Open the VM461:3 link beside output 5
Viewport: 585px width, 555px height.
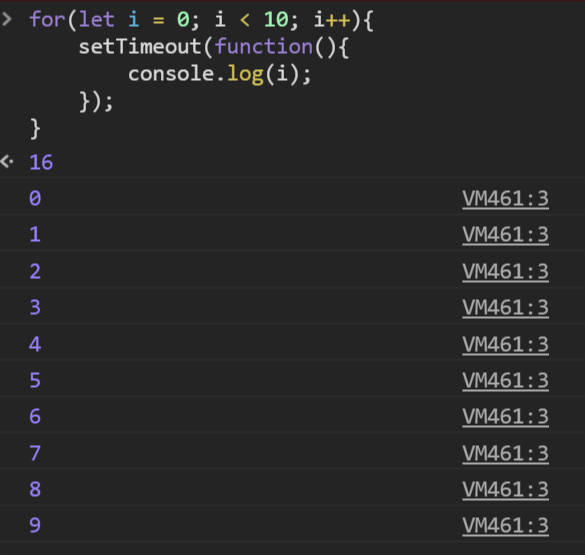point(505,380)
